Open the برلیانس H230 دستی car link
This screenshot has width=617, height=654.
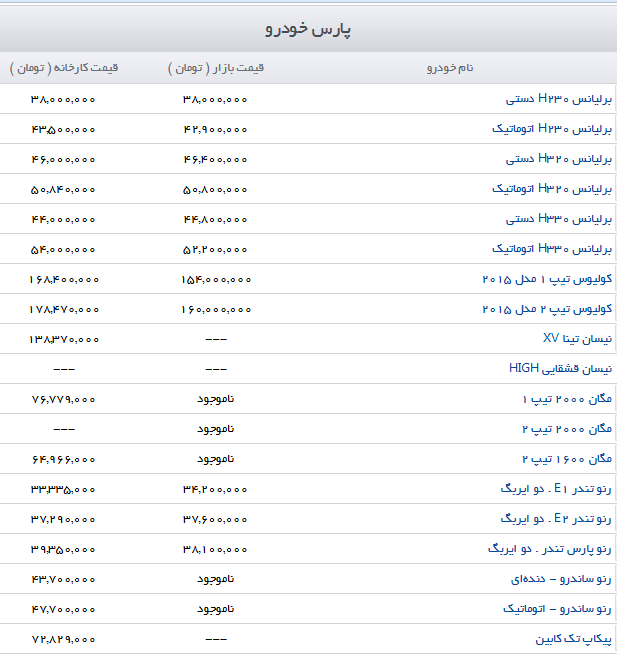(x=559, y=99)
